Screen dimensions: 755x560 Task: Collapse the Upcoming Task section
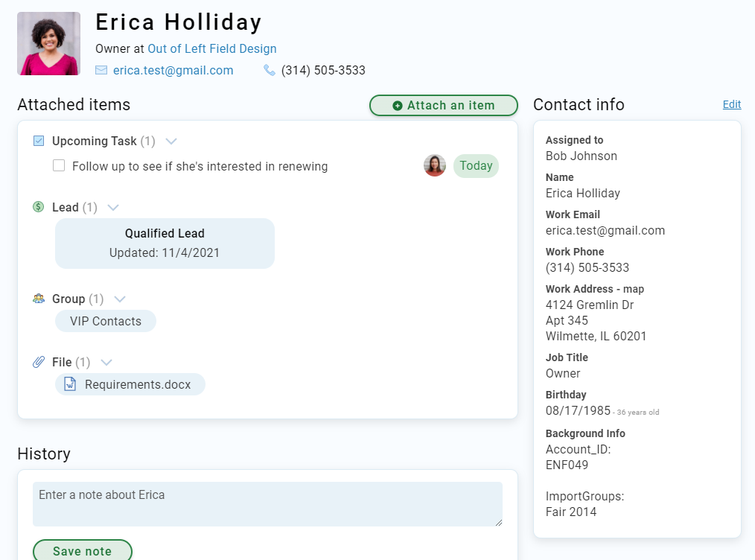171,141
